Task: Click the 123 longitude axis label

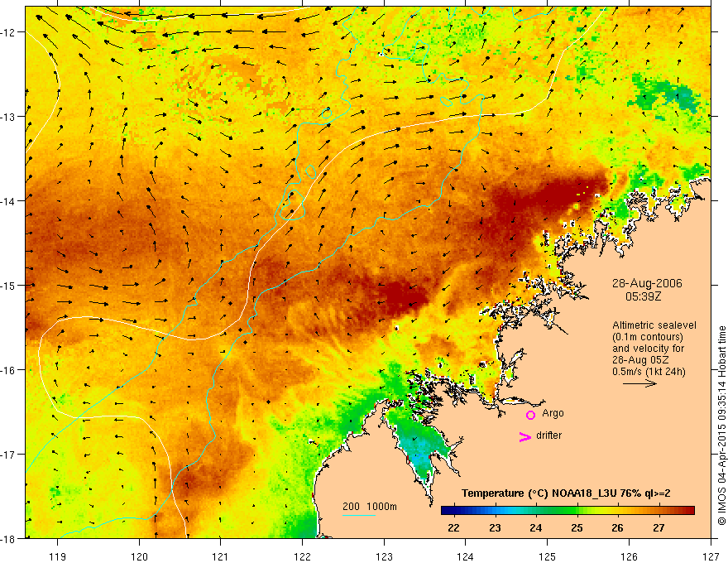Action: click(x=384, y=556)
